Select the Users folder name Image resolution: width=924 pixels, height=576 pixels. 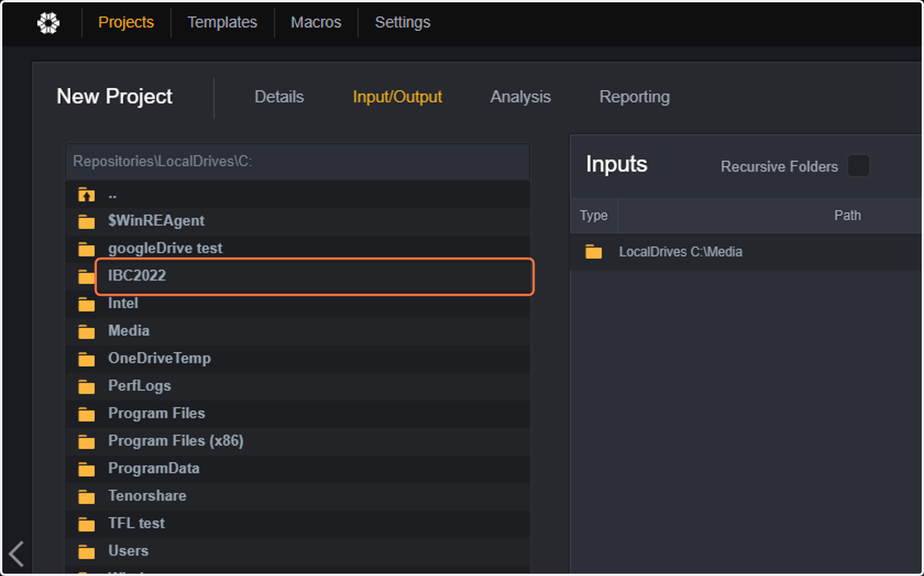[128, 551]
